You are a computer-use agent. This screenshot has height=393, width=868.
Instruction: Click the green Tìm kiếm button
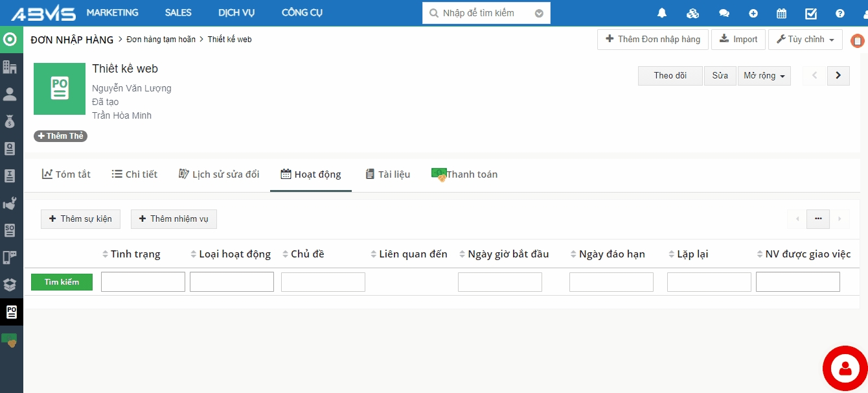(x=62, y=282)
